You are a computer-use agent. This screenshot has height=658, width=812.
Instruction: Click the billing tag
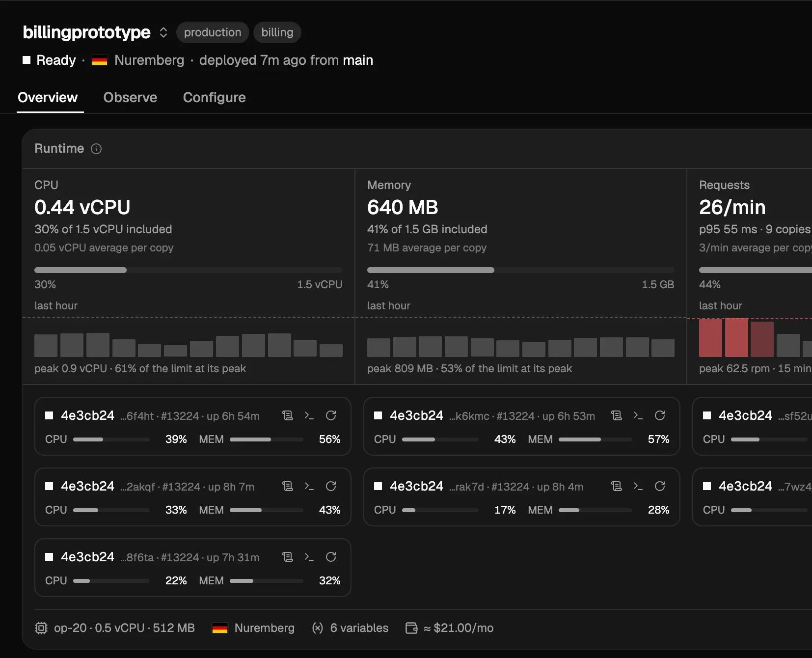(277, 32)
